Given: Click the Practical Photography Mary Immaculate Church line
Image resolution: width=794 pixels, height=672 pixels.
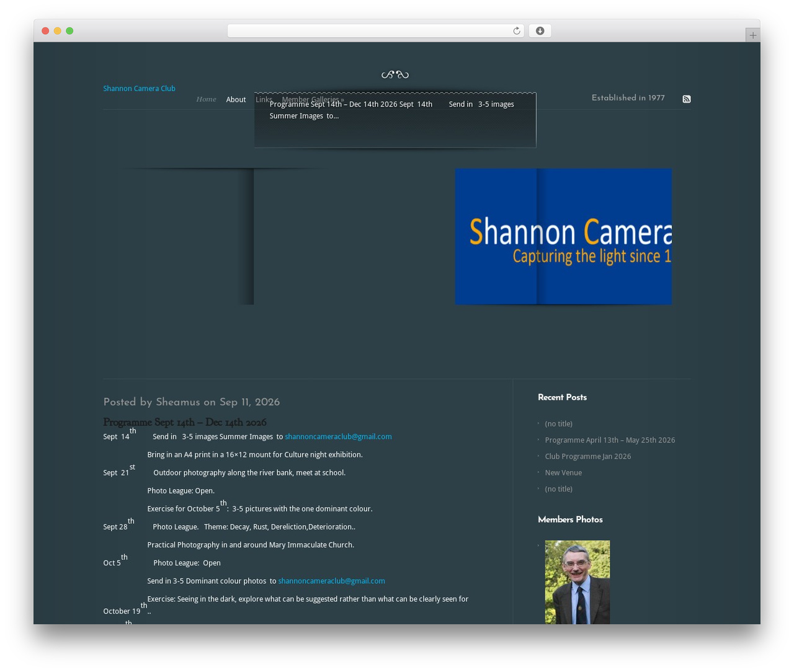Looking at the screenshot, I should click(251, 545).
